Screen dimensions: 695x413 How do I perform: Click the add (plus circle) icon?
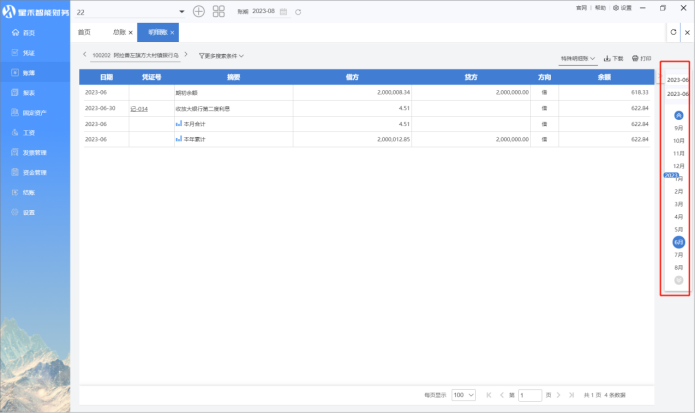[x=198, y=11]
